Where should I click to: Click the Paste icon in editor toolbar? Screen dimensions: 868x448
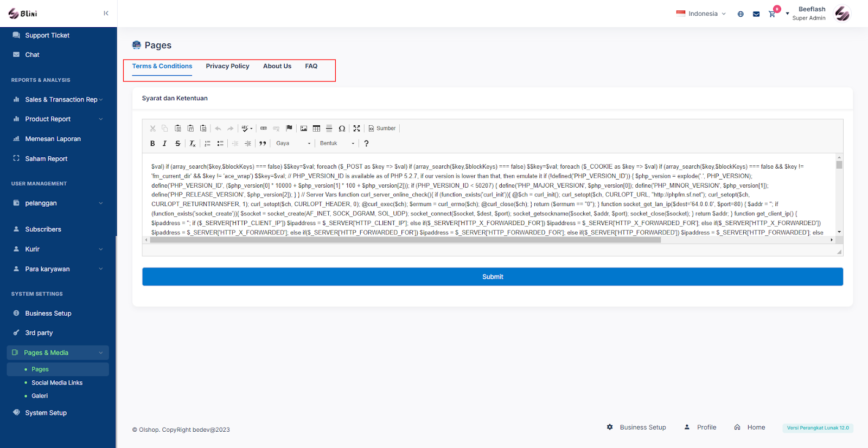[178, 129]
